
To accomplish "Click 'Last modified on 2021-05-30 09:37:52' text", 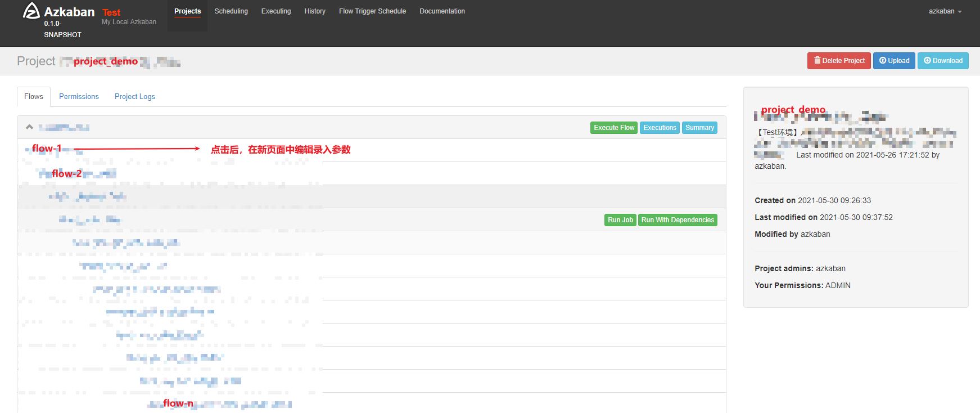I will pyautogui.click(x=824, y=217).
